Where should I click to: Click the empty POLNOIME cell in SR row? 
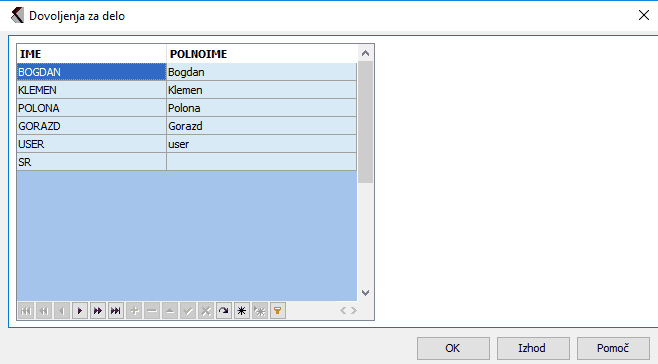click(x=261, y=162)
